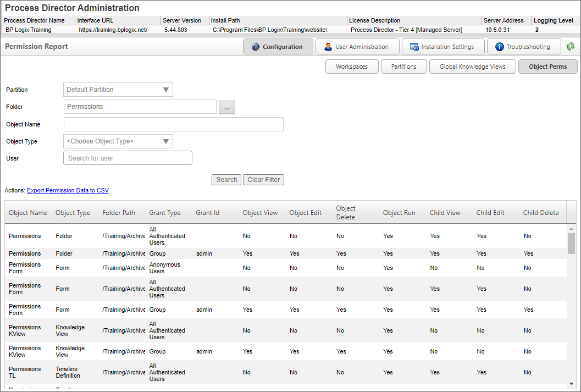581x392 pixels.
Task: Click in the Object Name text field
Action: point(173,124)
